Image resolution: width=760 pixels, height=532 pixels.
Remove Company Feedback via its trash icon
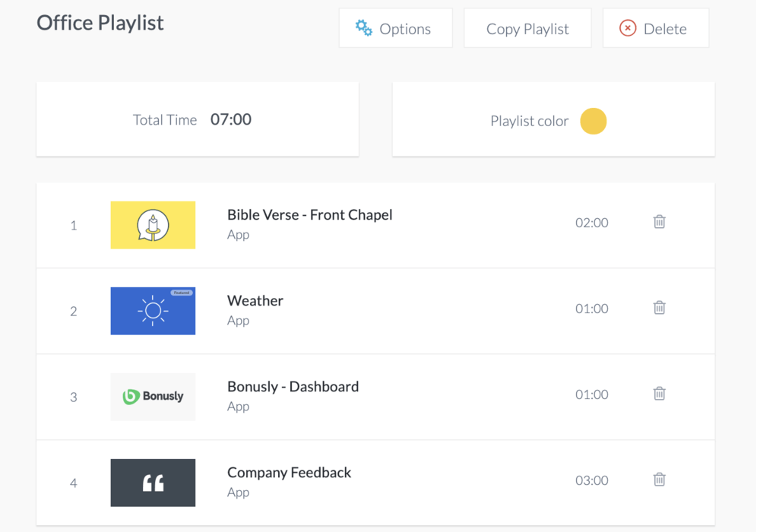659,480
